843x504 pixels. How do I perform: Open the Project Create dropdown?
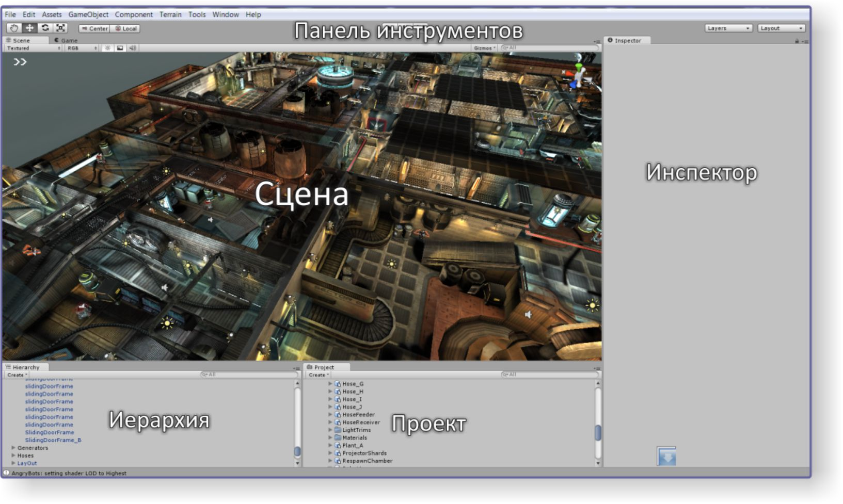point(319,375)
